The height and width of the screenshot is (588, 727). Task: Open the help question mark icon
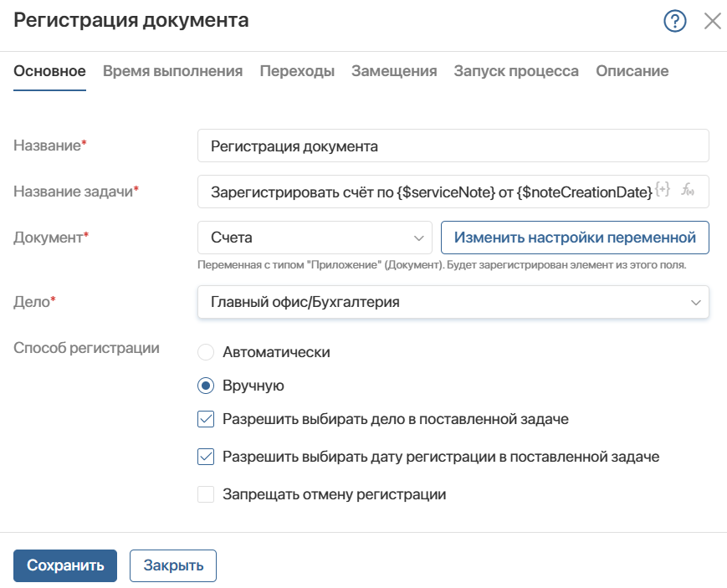(x=674, y=21)
